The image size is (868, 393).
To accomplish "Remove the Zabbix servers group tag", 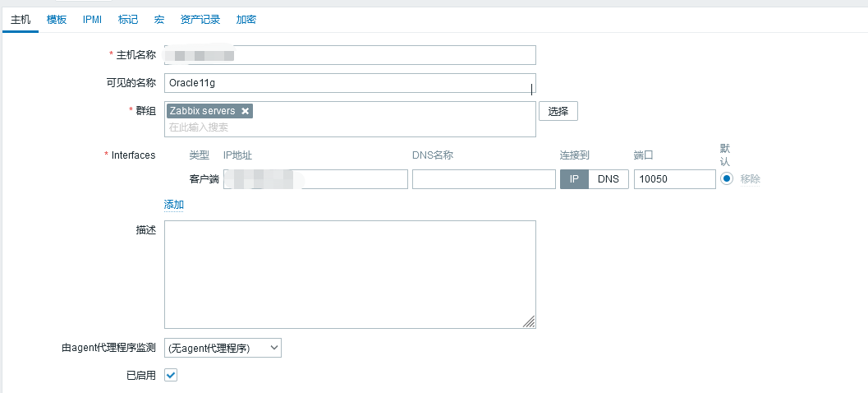I will (x=245, y=111).
